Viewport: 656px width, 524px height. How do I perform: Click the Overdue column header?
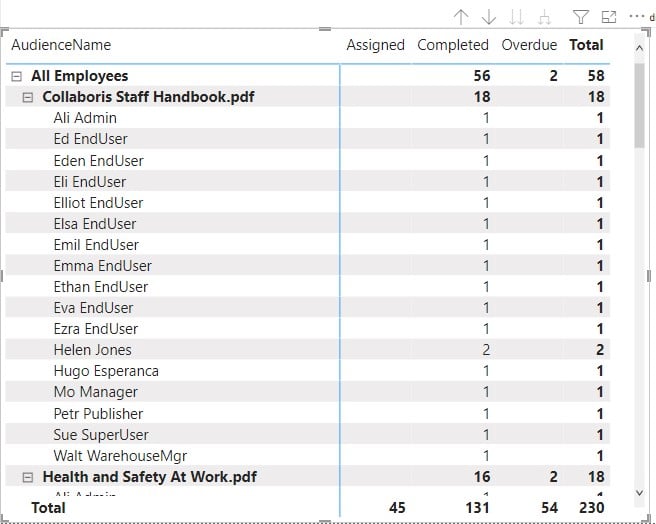[x=529, y=45]
